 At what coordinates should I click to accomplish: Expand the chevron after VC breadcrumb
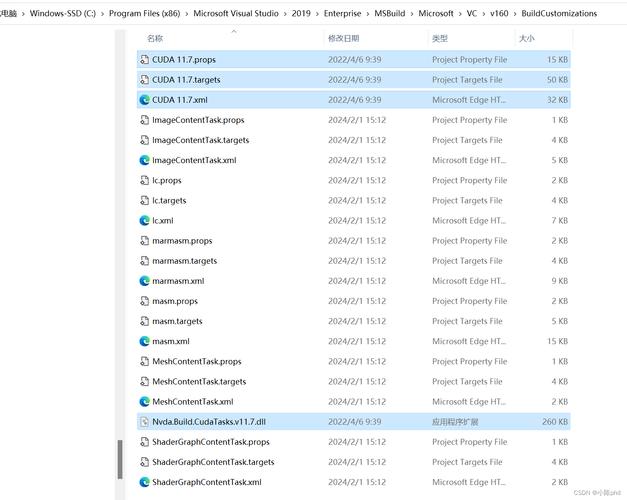[x=484, y=14]
